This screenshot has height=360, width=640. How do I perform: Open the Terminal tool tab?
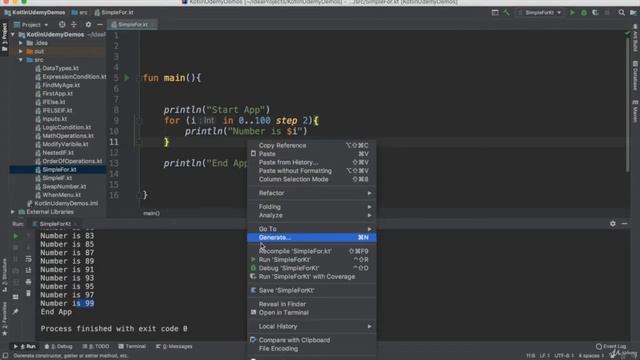132,347
